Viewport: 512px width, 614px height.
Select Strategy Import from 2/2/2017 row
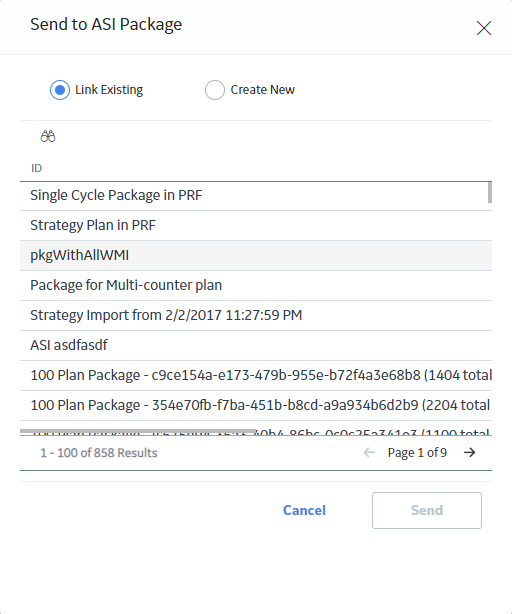256,315
